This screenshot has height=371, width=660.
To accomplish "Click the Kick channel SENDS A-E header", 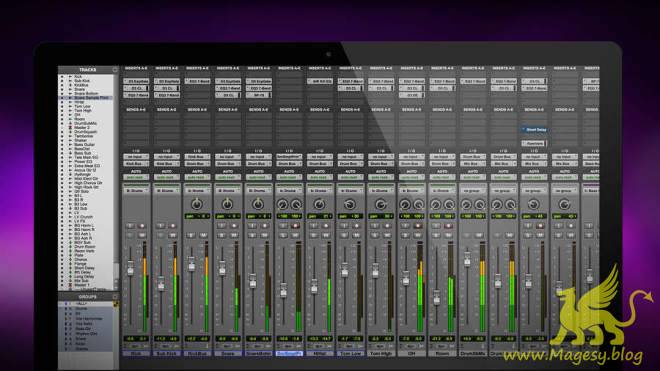I will coord(136,109).
